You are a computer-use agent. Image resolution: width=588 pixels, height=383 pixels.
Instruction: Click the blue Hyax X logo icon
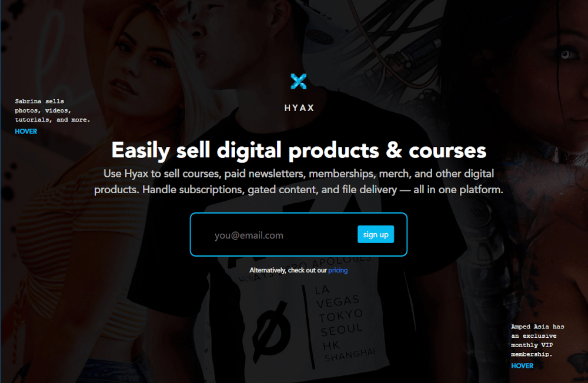(299, 81)
